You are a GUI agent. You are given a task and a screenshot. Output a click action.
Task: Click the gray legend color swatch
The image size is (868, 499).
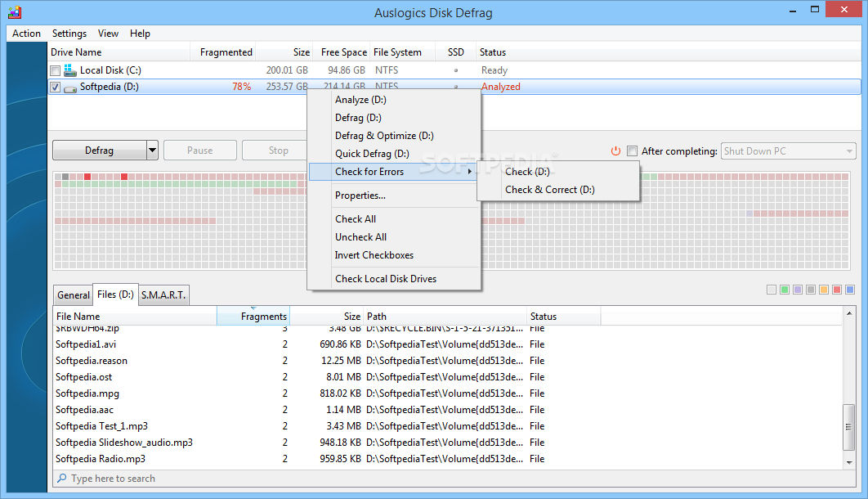811,290
